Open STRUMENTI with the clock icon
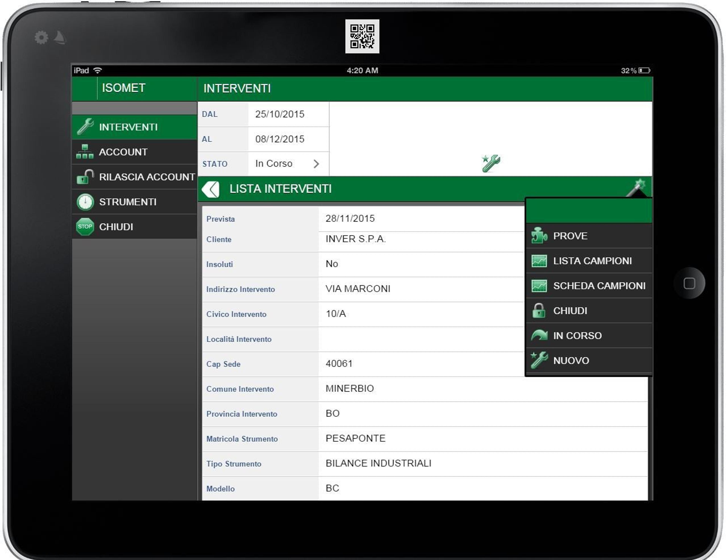 pyautogui.click(x=134, y=202)
